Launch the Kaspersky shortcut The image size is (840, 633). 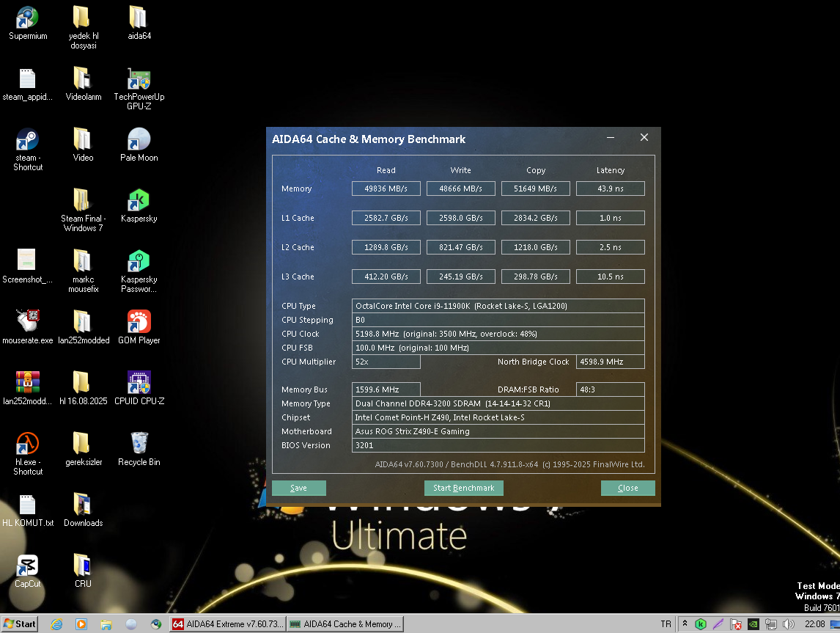(139, 206)
